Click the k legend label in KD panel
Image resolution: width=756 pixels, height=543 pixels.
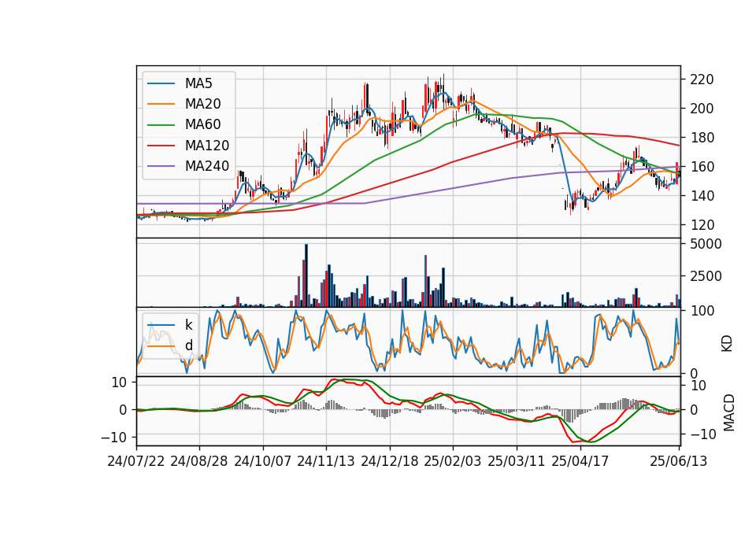[188, 325]
